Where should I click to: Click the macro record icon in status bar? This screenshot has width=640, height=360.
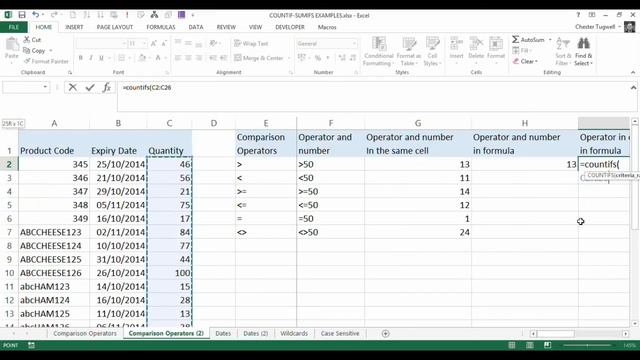(x=31, y=345)
